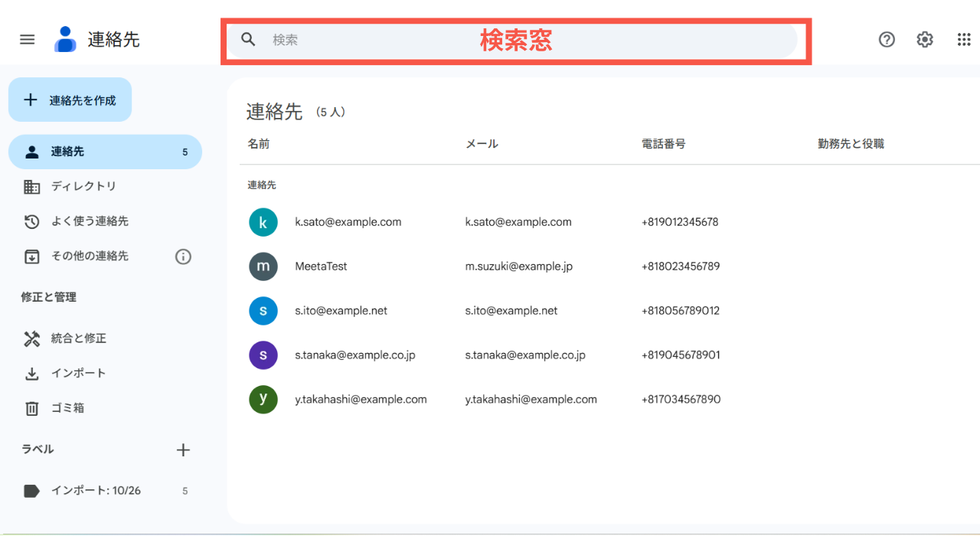Click the search magnifier icon
Image resolution: width=980 pixels, height=536 pixels.
(x=248, y=39)
